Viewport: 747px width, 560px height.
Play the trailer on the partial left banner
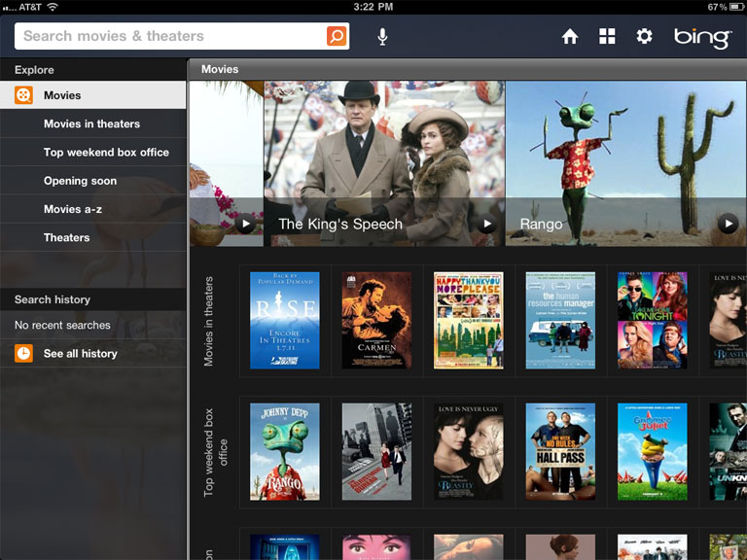(245, 224)
